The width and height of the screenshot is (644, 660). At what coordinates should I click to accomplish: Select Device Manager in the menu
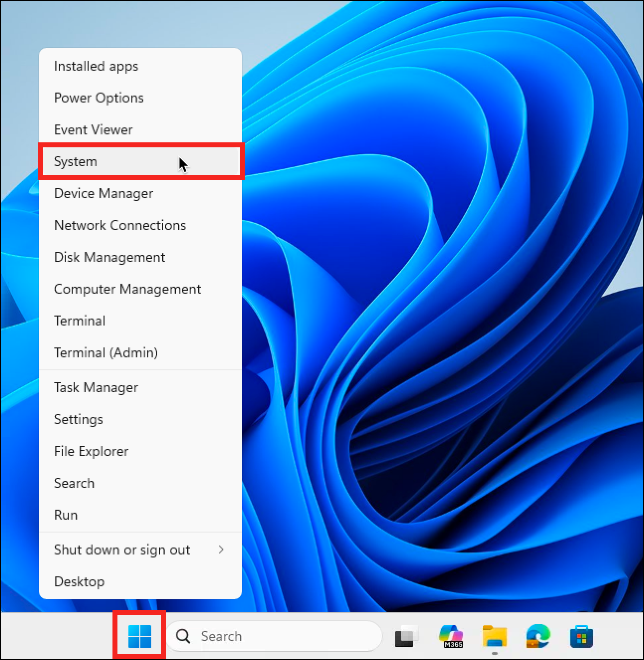pyautogui.click(x=104, y=194)
